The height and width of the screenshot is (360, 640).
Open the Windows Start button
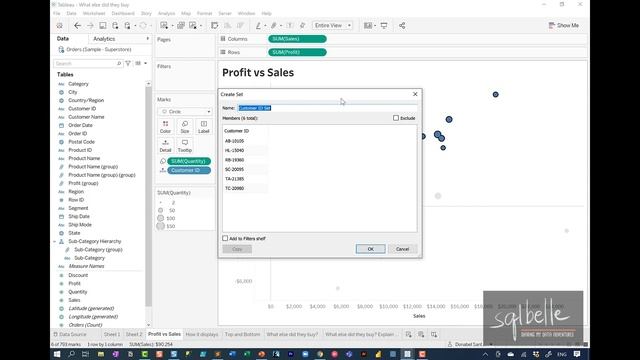click(57, 354)
